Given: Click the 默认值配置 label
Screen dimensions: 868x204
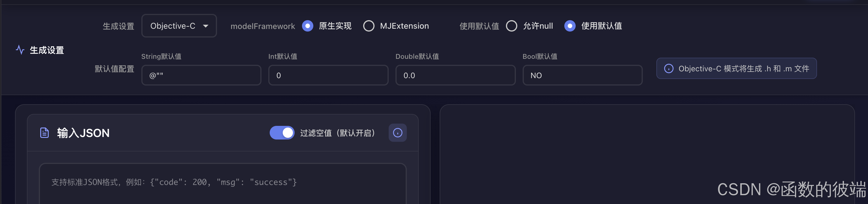Looking at the screenshot, I should 114,69.
